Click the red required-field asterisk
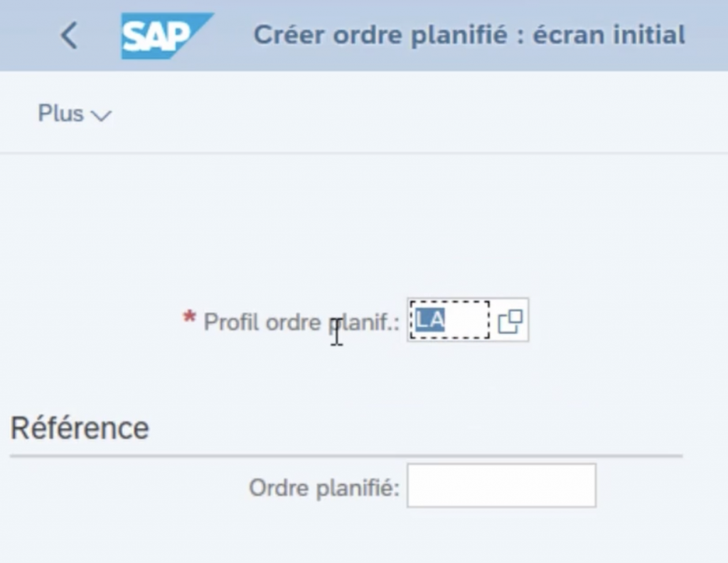728x563 pixels. click(x=189, y=319)
